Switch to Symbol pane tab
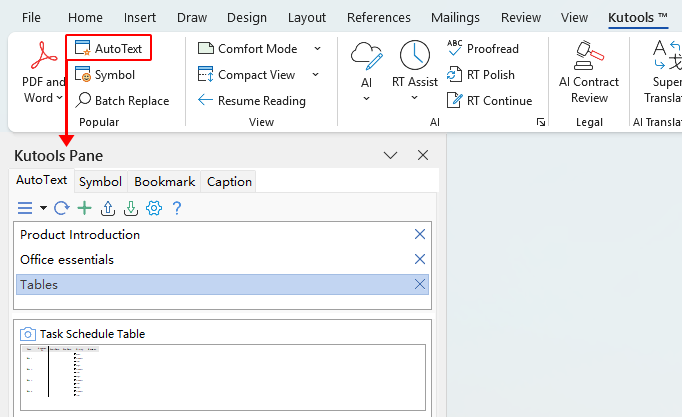Screen dimensions: 682x417 pos(100,182)
